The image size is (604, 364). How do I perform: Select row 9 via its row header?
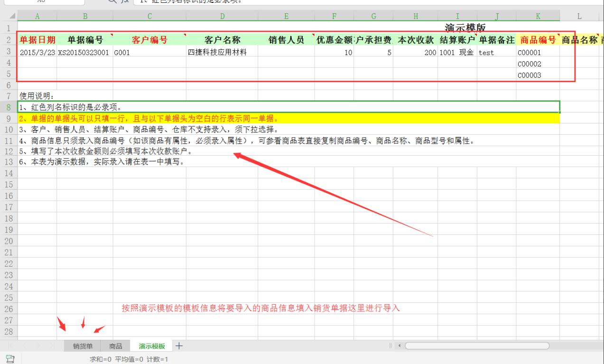click(8, 118)
